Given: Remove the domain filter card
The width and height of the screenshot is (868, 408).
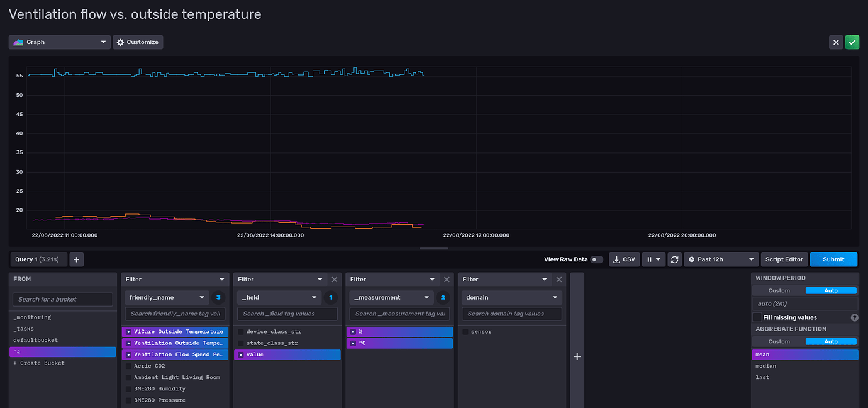Looking at the screenshot, I should (559, 279).
